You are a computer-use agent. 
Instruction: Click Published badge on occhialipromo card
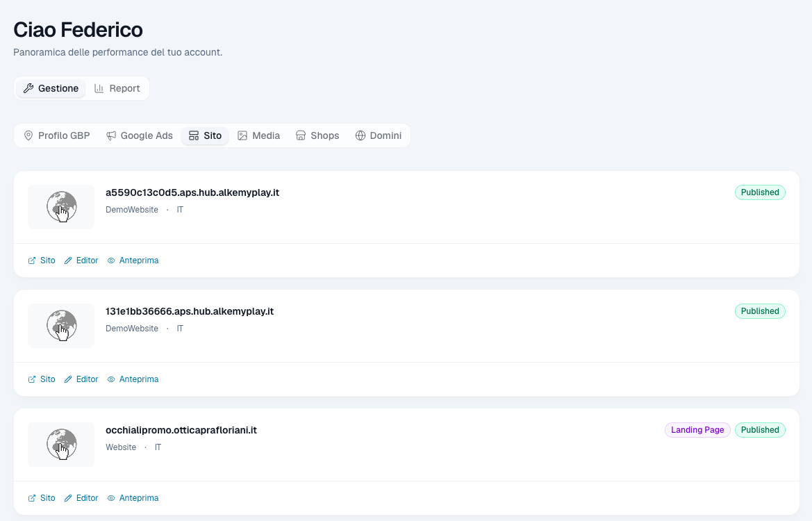tap(760, 430)
